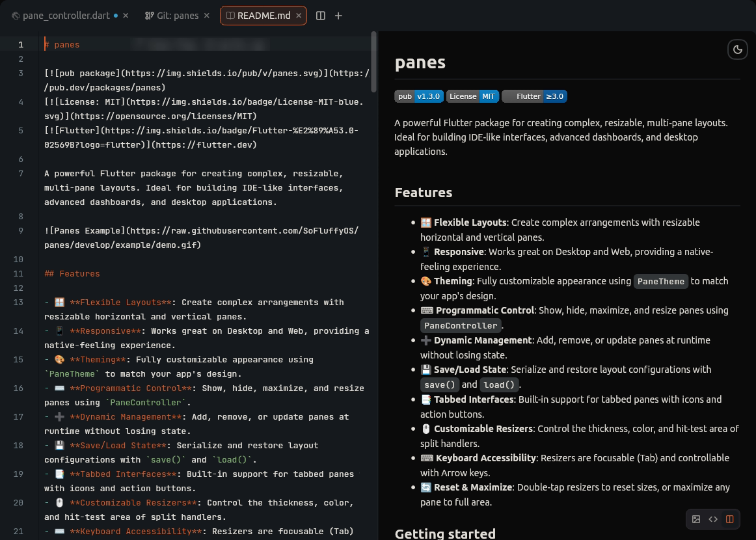Select the README.md tab
The image size is (756, 540).
[x=263, y=16]
